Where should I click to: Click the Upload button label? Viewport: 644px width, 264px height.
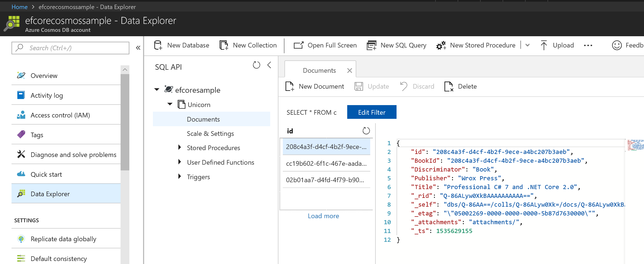pos(563,45)
